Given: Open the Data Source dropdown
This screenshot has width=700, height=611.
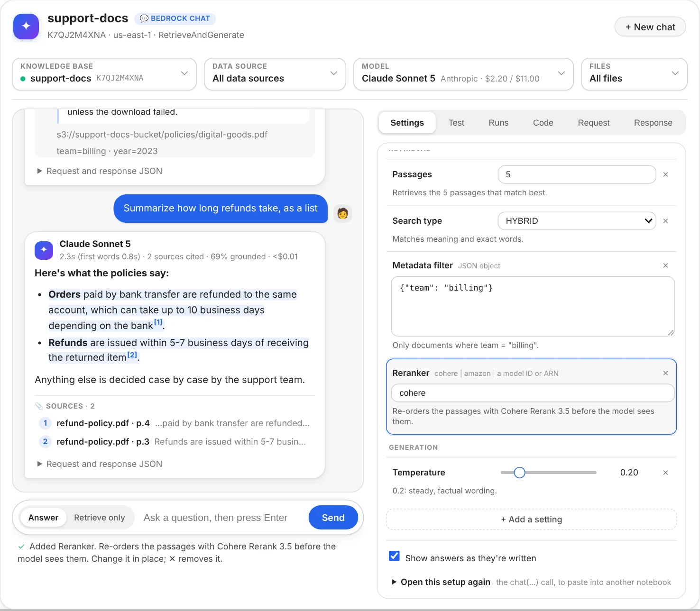Looking at the screenshot, I should 275,74.
